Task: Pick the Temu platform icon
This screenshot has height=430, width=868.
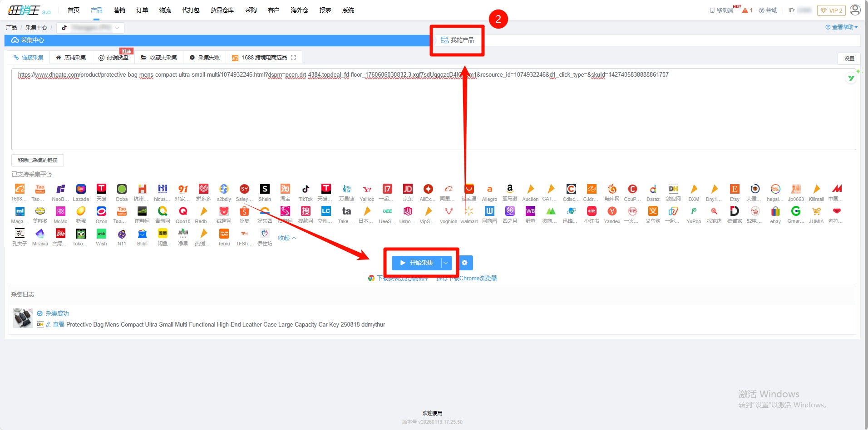Action: (x=224, y=234)
